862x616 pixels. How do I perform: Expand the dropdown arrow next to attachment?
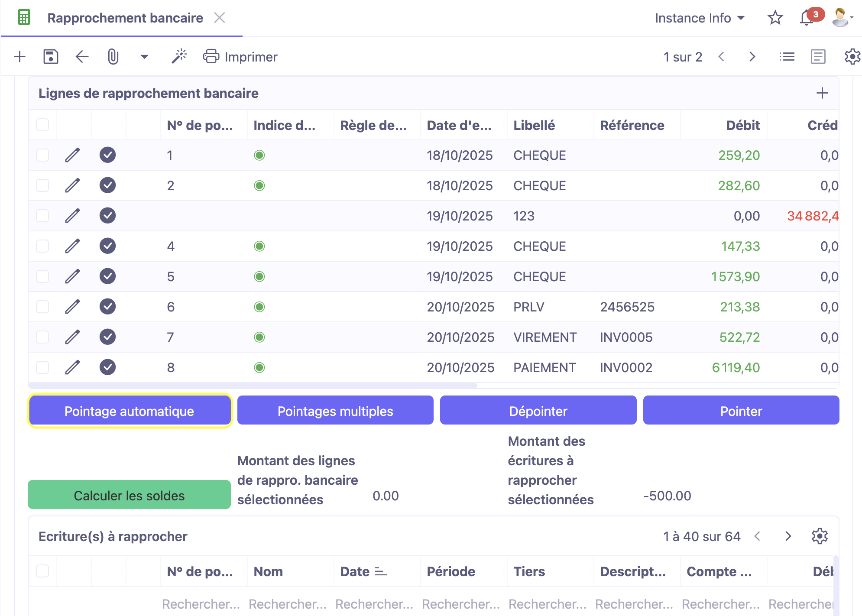pos(144,57)
